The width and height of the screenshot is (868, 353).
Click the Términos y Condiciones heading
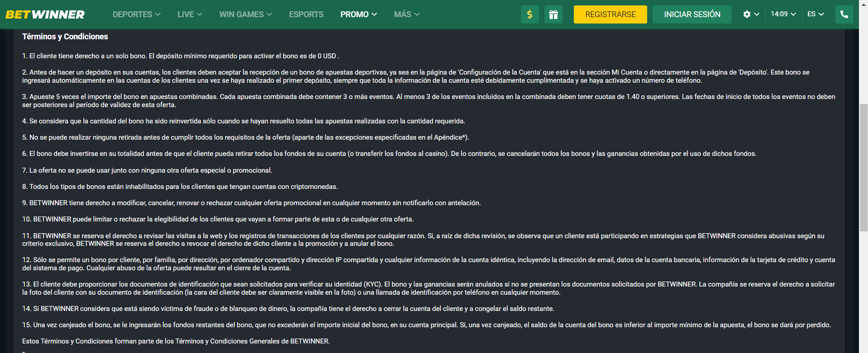click(x=65, y=37)
